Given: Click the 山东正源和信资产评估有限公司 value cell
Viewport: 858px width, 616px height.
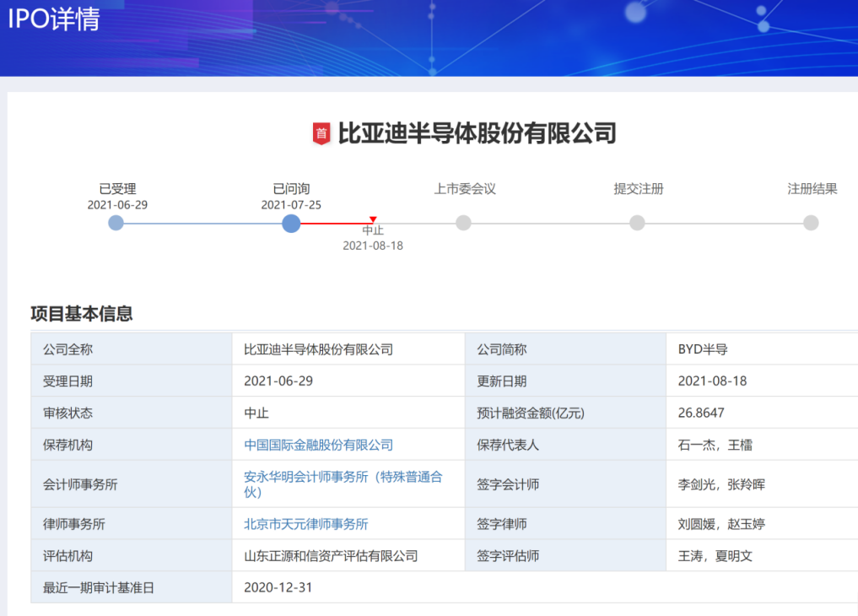Looking at the screenshot, I should (348, 555).
